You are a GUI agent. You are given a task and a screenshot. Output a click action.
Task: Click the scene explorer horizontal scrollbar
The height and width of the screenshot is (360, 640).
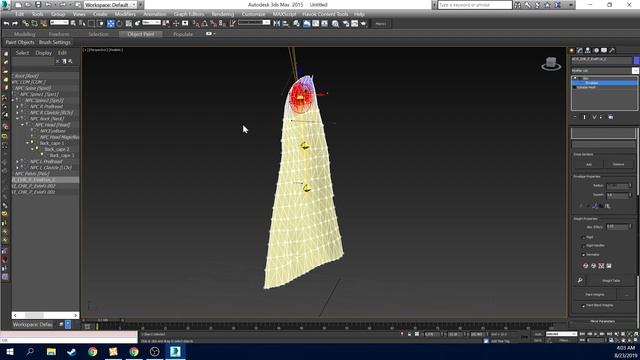coord(45,316)
